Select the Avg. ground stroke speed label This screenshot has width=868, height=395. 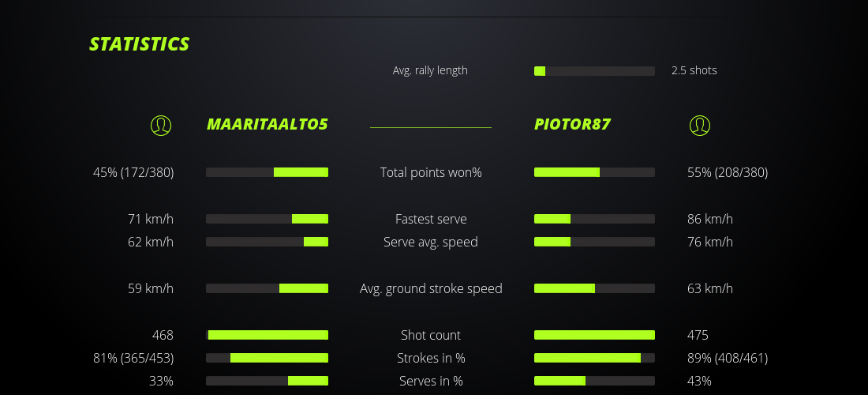[431, 288]
